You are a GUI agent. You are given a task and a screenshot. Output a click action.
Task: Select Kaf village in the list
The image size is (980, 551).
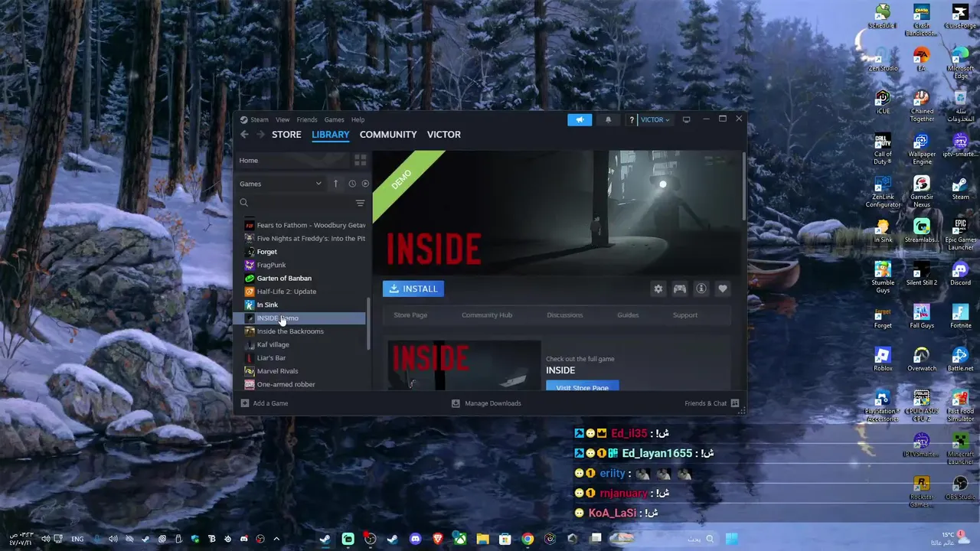tap(304, 344)
